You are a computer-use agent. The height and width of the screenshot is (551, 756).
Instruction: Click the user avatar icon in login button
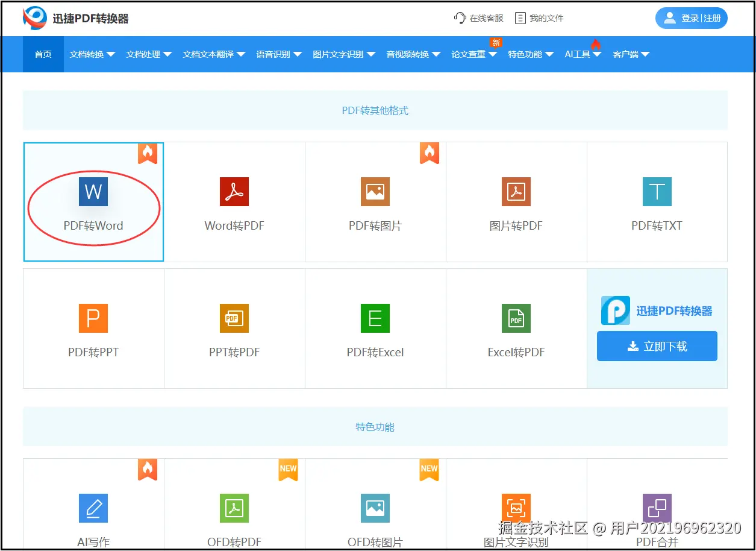pyautogui.click(x=670, y=18)
